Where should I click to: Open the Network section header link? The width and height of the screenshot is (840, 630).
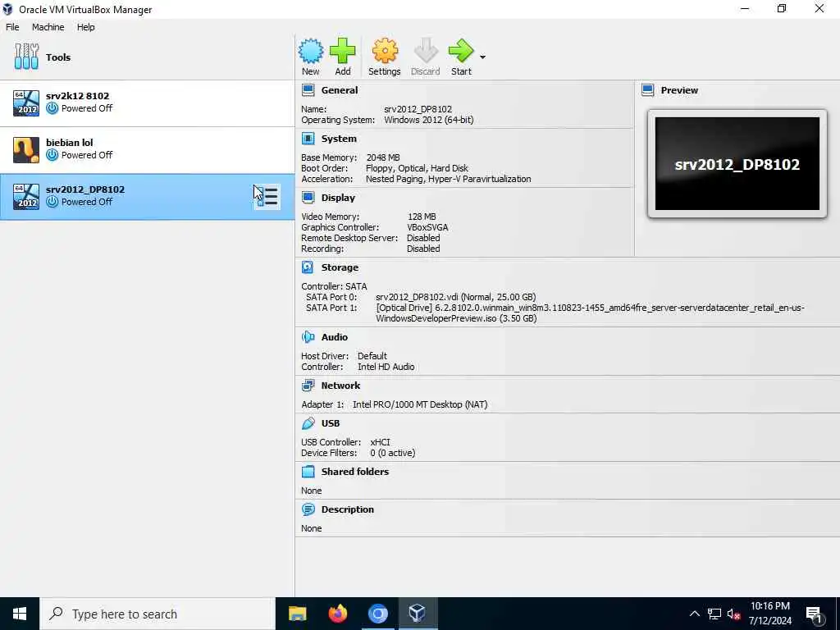coord(340,386)
